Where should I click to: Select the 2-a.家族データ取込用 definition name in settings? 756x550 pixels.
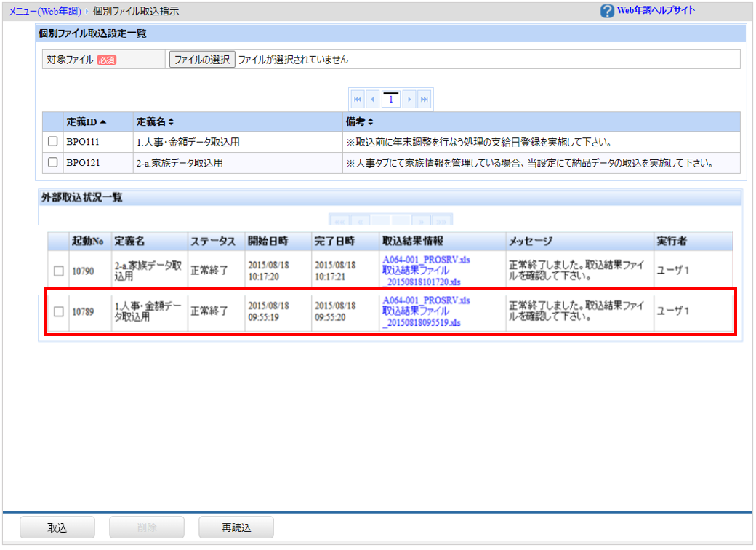pos(180,163)
